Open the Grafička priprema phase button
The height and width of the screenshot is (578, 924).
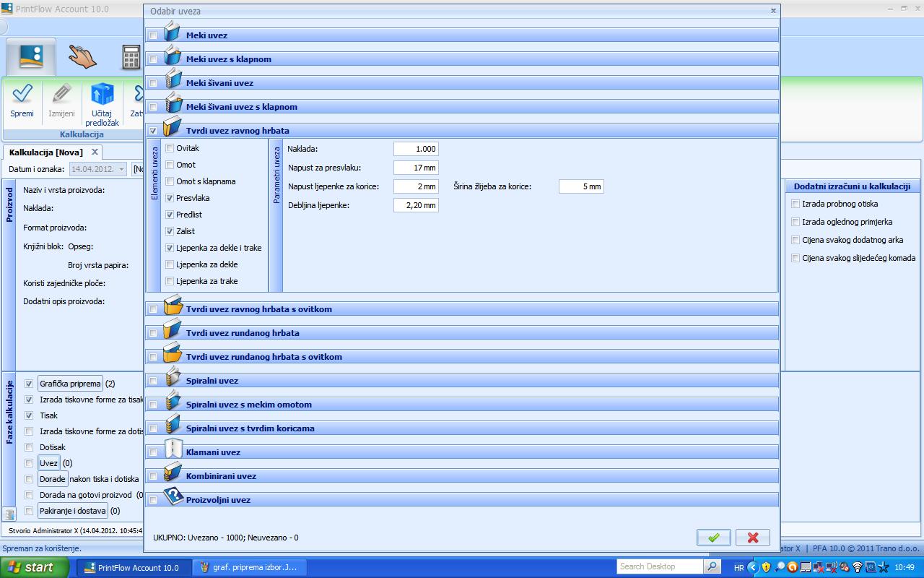point(70,384)
